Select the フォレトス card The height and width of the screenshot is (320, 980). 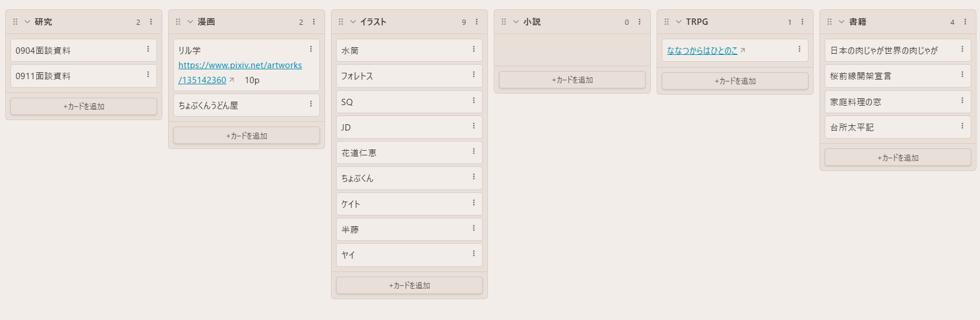click(404, 76)
